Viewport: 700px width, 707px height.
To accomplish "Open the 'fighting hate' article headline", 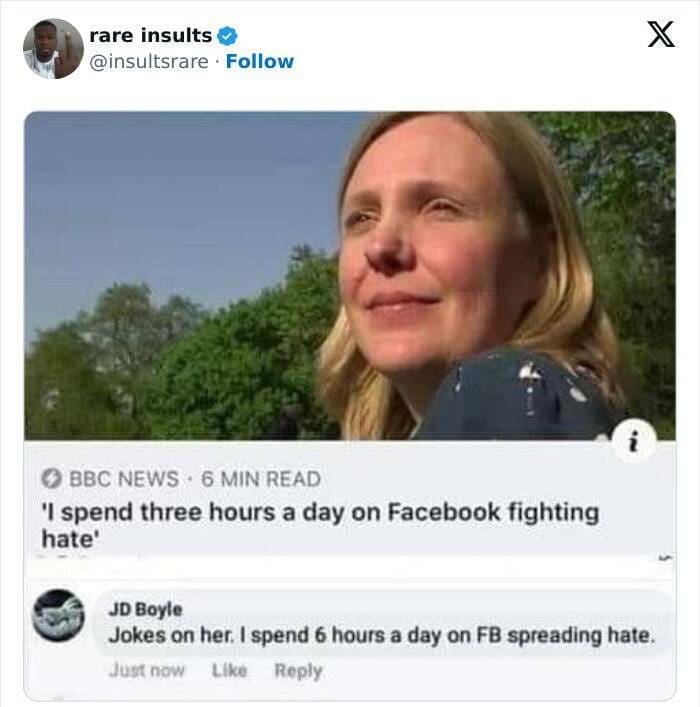I will (319, 525).
